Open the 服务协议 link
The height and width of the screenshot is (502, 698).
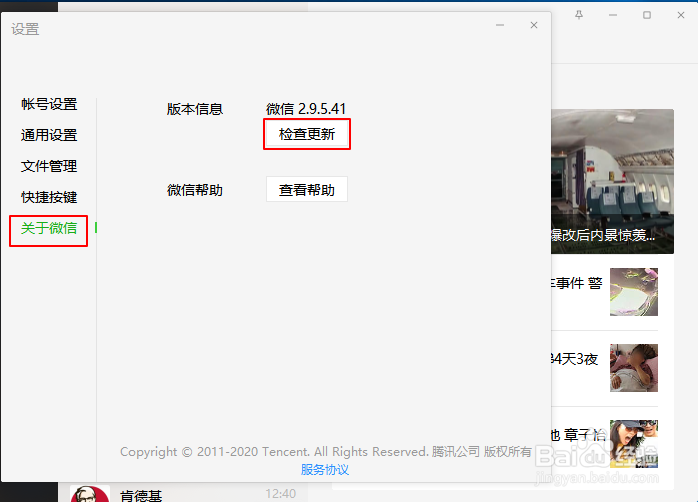[x=325, y=470]
